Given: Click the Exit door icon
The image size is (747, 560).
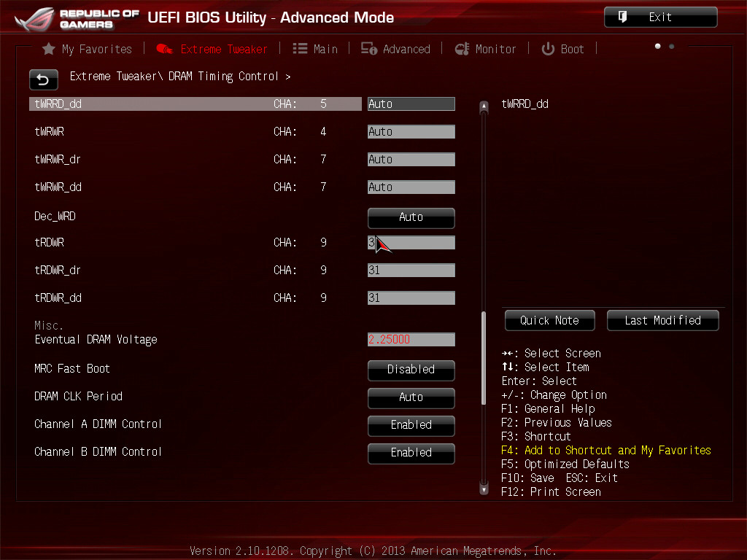Looking at the screenshot, I should tap(622, 17).
